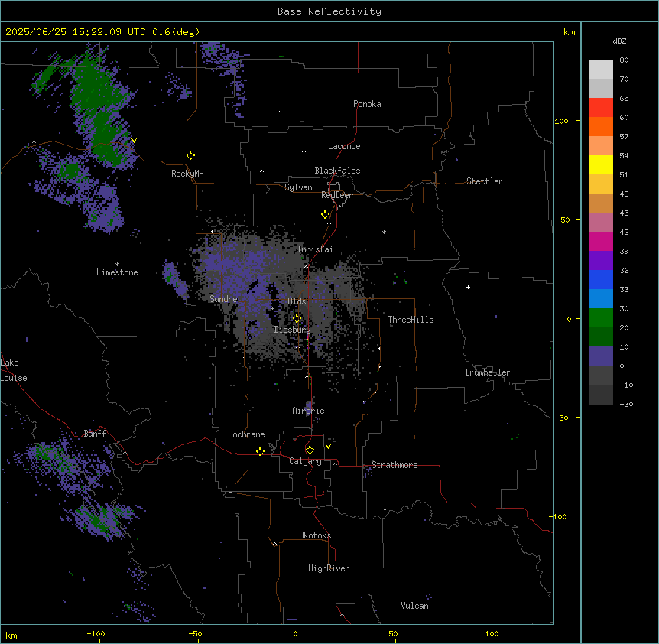
Task: Select the light blue 30-33 dBZ legend swatch
Action: tap(601, 299)
